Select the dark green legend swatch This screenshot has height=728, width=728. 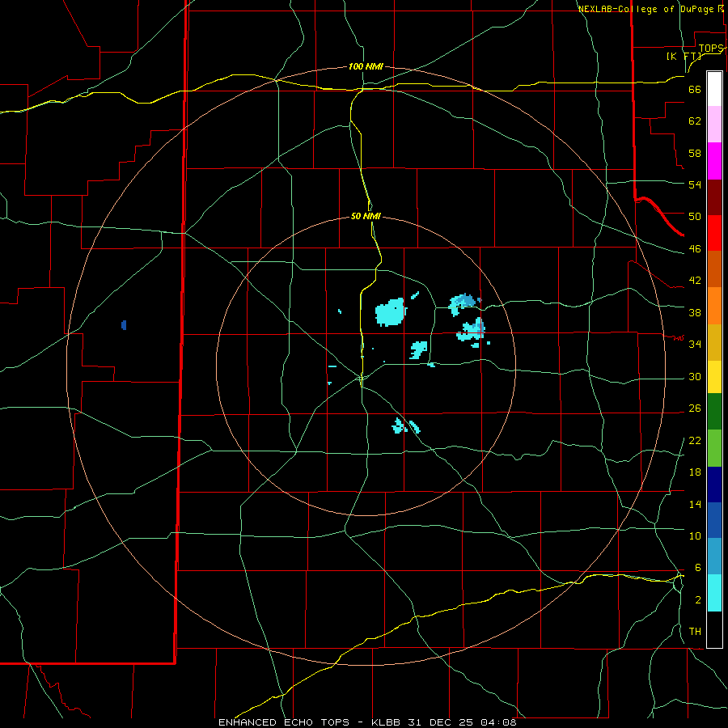coord(714,412)
